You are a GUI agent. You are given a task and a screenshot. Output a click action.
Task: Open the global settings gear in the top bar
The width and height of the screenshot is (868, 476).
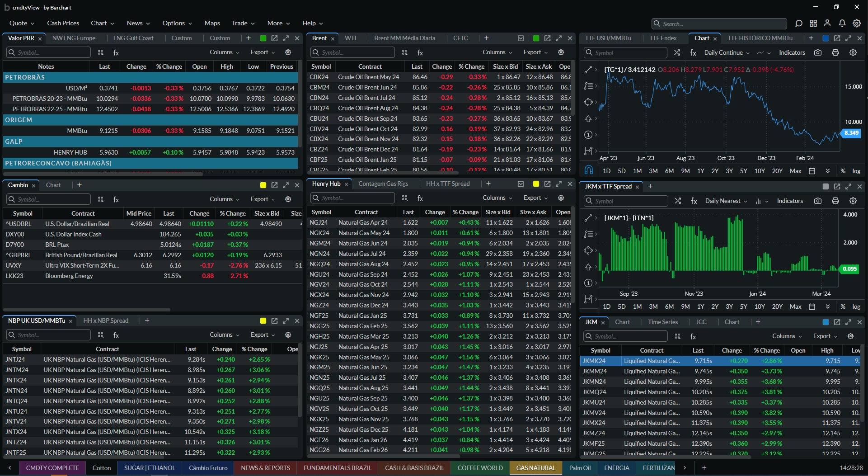coord(857,24)
